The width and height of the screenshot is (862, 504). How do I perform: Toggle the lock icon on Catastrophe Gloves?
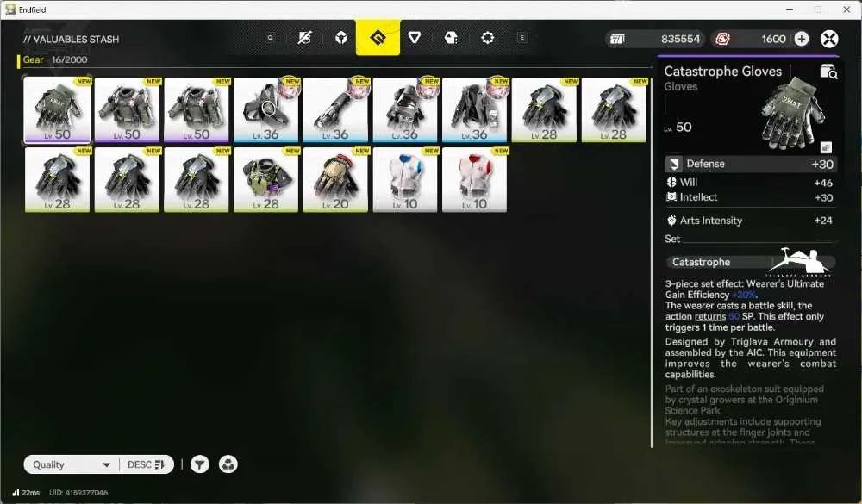coord(826,147)
